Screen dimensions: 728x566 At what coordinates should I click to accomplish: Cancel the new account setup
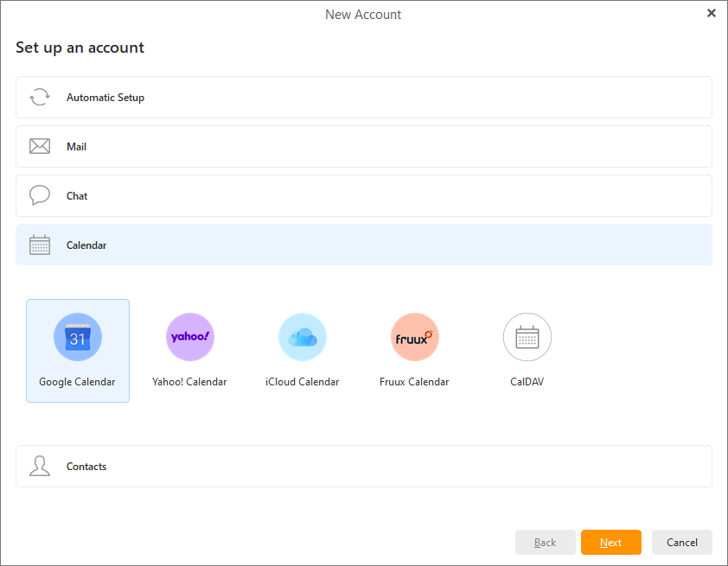682,543
